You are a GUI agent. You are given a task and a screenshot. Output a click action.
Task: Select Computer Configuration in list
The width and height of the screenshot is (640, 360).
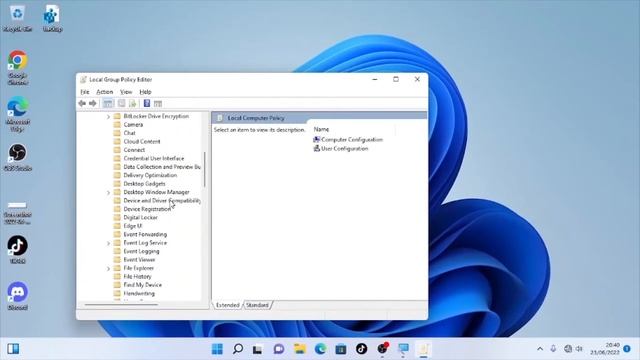point(348,140)
